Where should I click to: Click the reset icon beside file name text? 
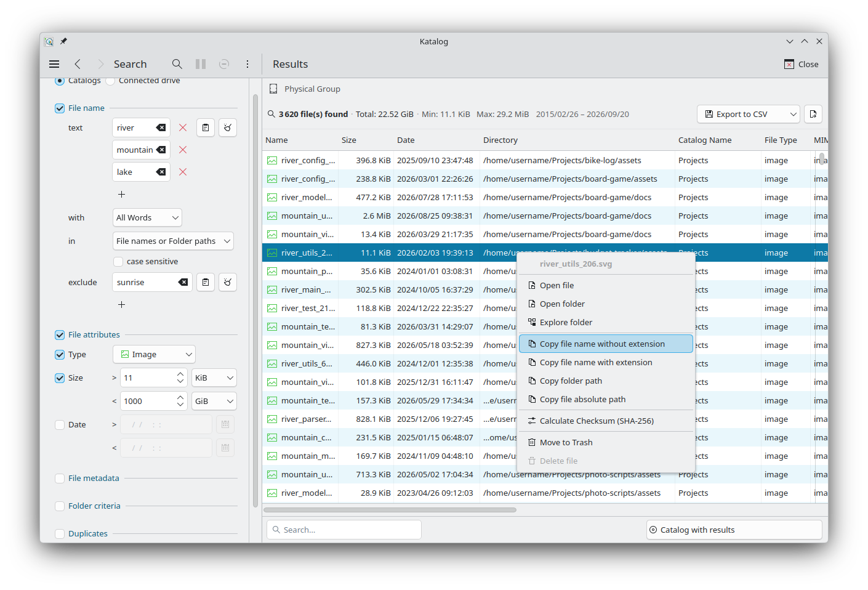tap(228, 127)
